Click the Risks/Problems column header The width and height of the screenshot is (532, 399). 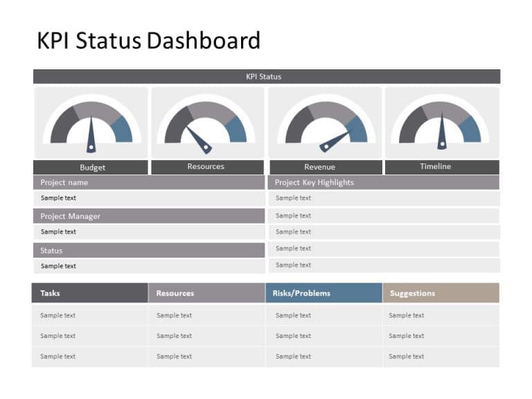(x=324, y=293)
